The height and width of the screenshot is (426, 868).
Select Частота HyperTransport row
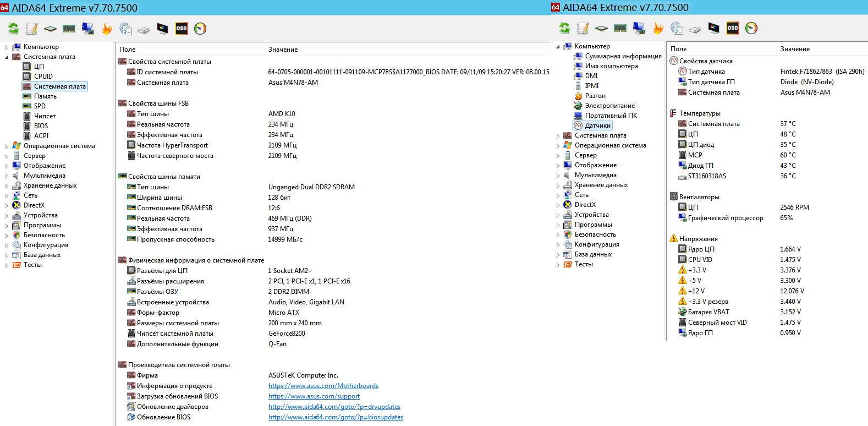pos(333,145)
